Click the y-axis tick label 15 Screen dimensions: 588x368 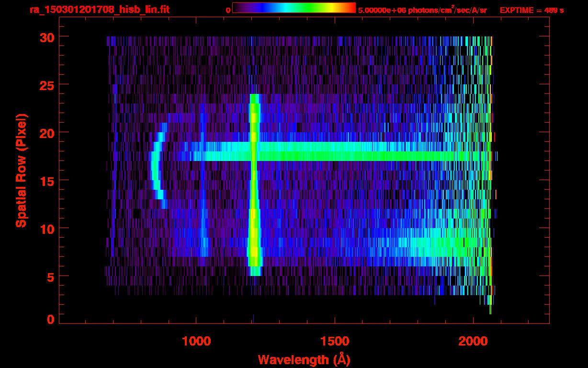pos(46,181)
